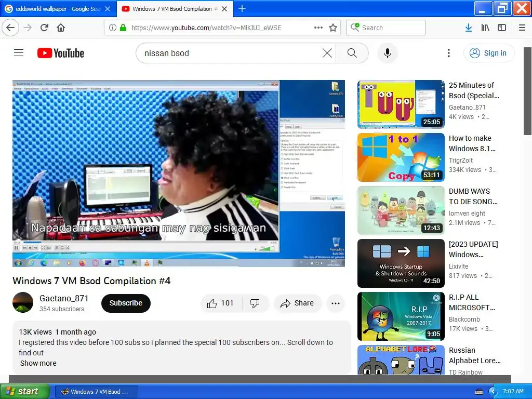Expand hidden tray icons arrow
Image resolution: width=532 pixels, height=399 pixels.
493,392
